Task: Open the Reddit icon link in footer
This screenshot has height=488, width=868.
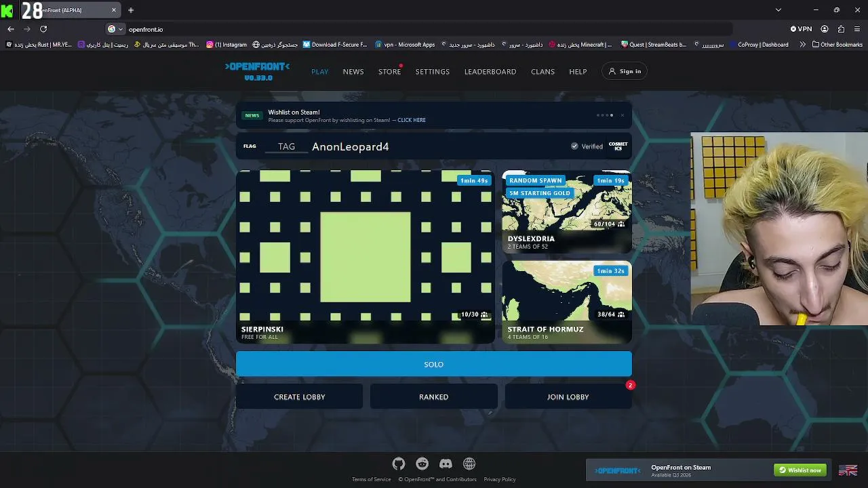Action: tap(422, 464)
